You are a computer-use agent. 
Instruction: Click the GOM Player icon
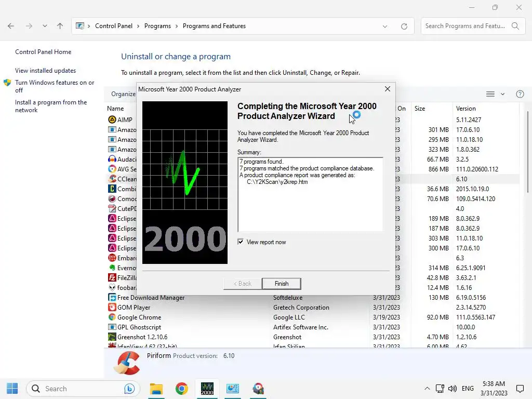(112, 308)
